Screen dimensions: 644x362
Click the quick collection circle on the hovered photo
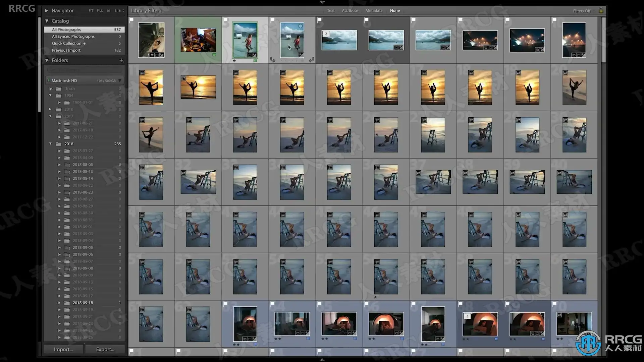301,26
